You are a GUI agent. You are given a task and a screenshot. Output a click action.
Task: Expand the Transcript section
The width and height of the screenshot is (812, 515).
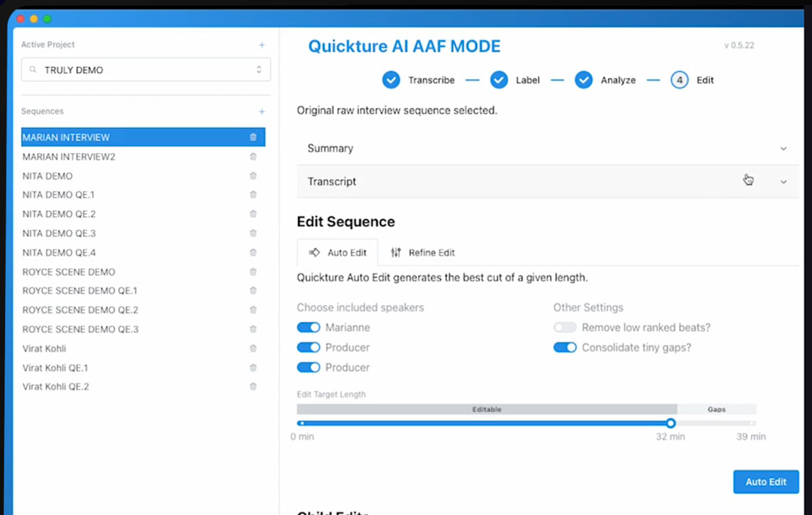click(x=547, y=182)
